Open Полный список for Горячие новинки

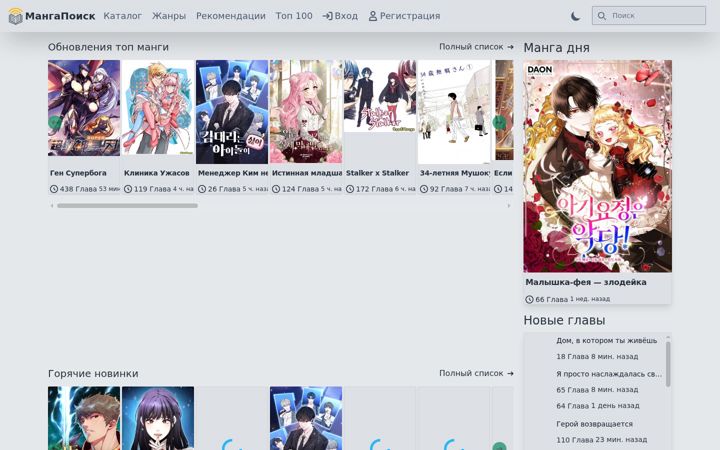pyautogui.click(x=476, y=373)
